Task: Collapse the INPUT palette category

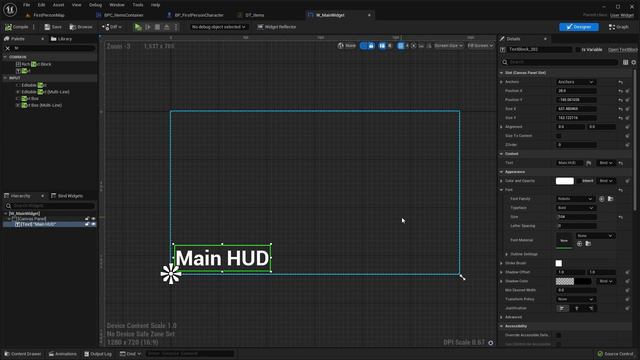Action: coord(5,78)
